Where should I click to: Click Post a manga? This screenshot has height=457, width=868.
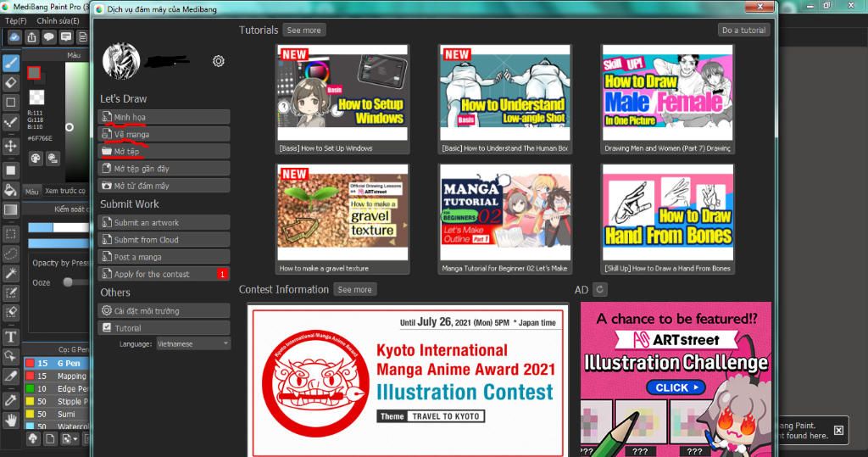click(x=164, y=257)
